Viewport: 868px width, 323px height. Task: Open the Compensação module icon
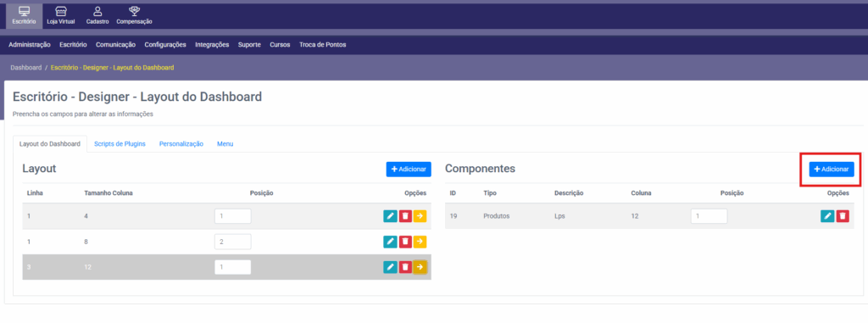point(134,15)
